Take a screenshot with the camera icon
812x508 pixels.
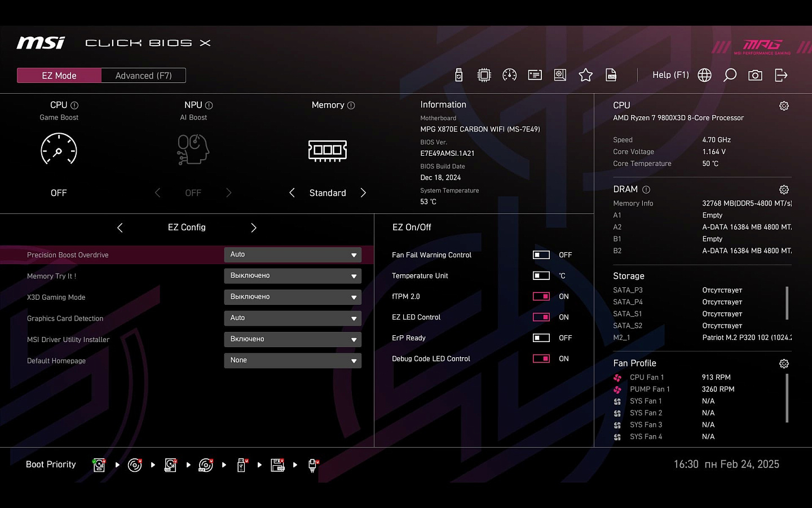(x=755, y=75)
